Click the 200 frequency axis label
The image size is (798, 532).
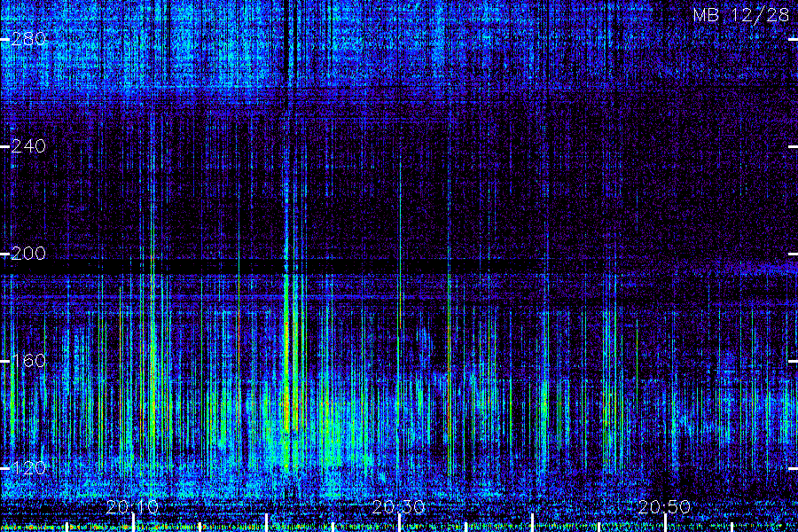coord(28,254)
